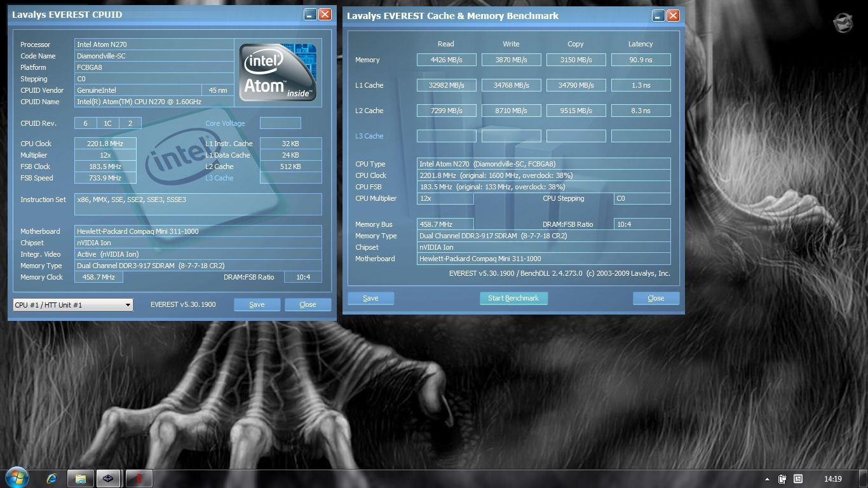Click Close in the benchmark window
868x488 pixels.
(656, 298)
